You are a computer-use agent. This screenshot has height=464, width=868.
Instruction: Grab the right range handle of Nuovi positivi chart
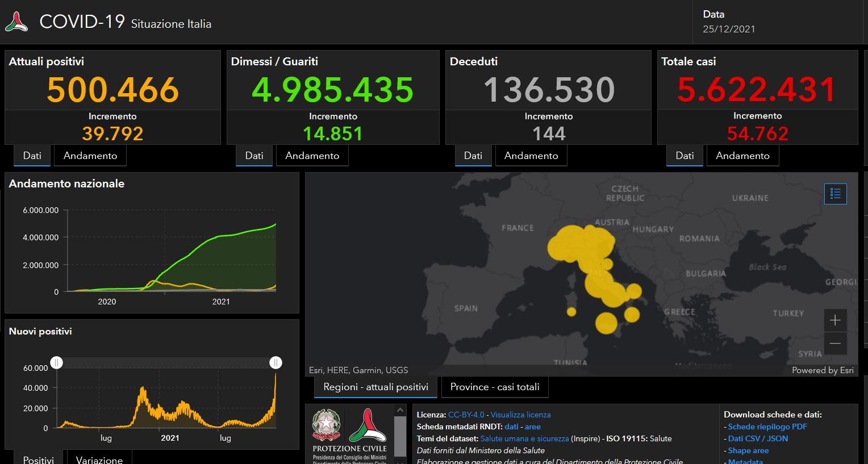click(x=276, y=362)
